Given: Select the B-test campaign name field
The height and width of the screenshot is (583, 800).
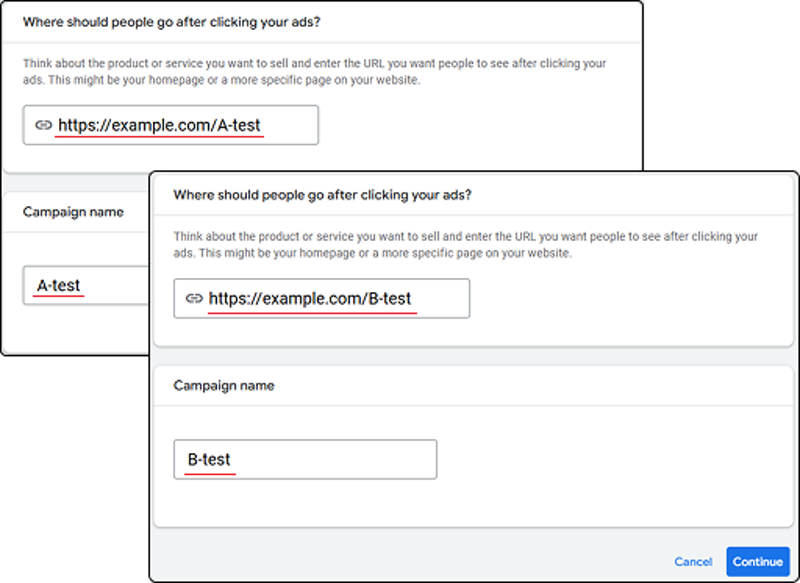Looking at the screenshot, I should point(305,460).
